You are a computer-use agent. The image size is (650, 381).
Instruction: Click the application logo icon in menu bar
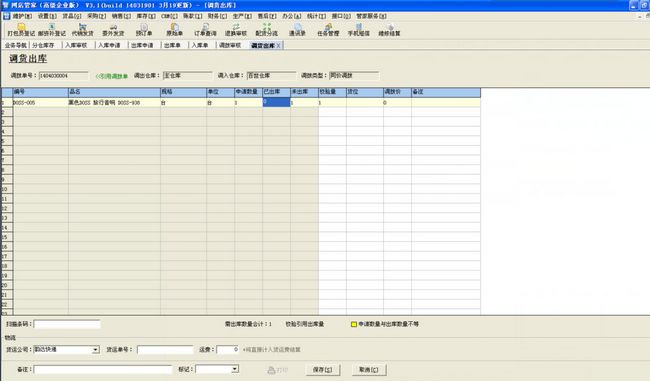click(x=6, y=16)
